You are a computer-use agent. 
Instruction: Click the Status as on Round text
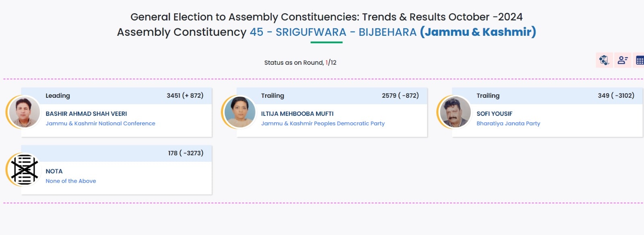coord(300,63)
